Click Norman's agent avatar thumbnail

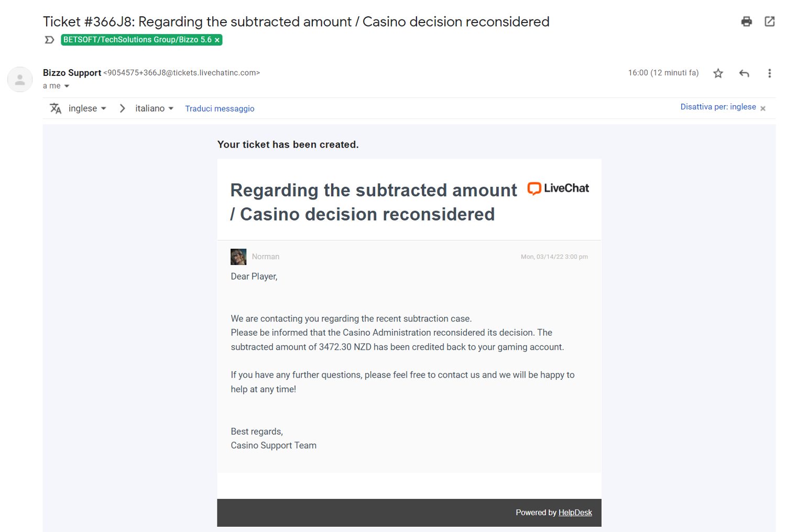click(x=238, y=257)
